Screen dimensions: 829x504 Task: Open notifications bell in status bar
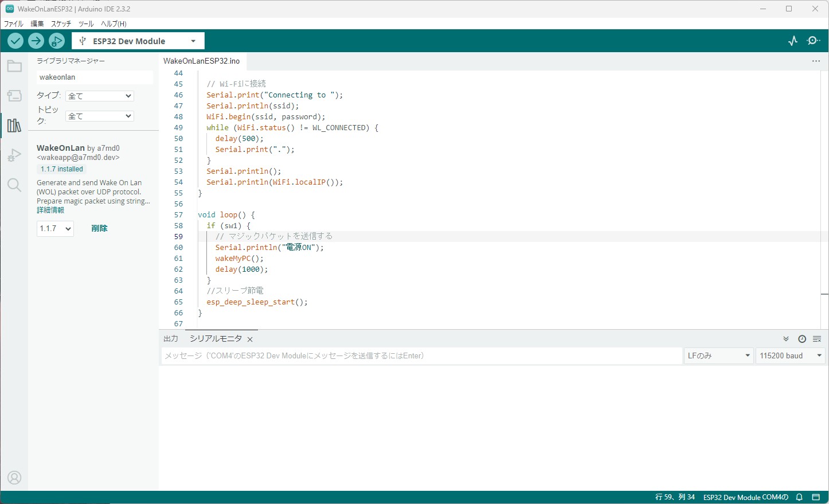click(x=799, y=497)
